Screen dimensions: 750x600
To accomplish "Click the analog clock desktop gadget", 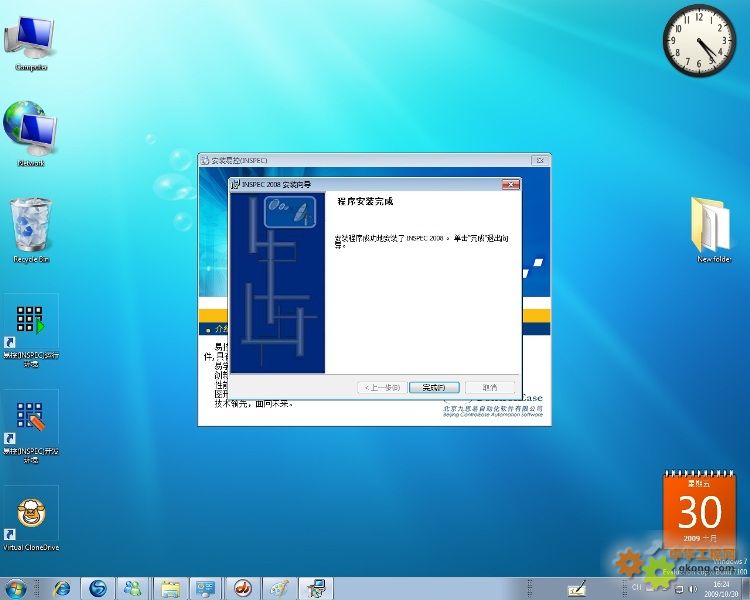I will [699, 41].
